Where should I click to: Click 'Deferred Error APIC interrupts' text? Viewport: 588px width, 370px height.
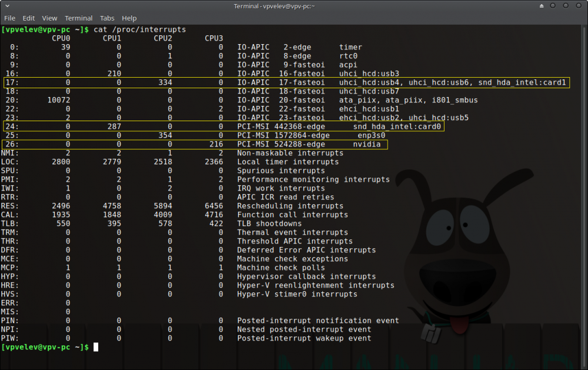[x=306, y=250]
